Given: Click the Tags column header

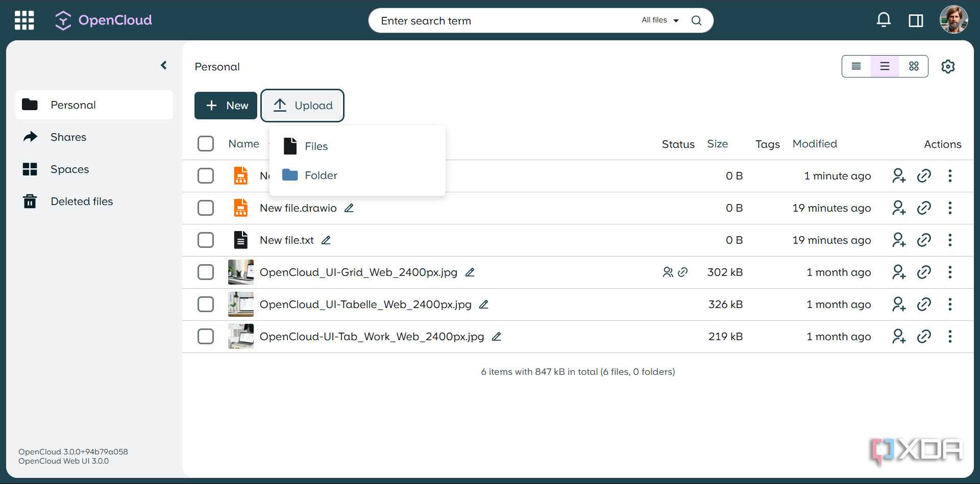Looking at the screenshot, I should point(767,144).
